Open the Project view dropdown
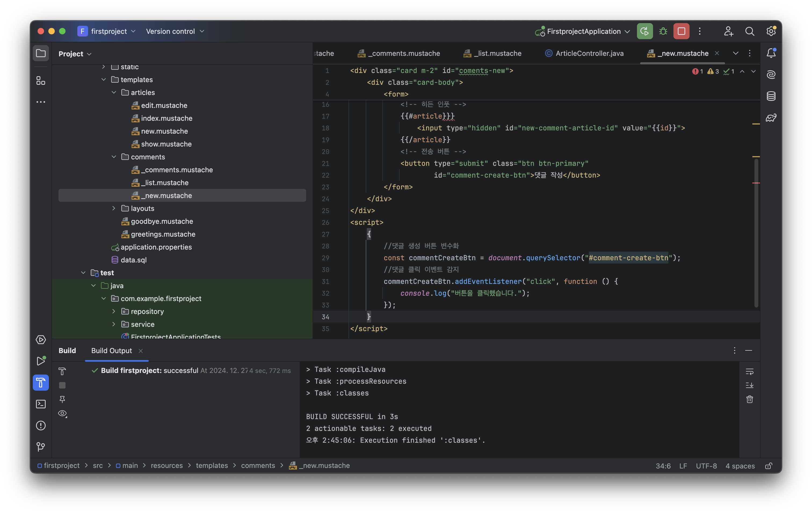This screenshot has width=812, height=513. [75, 54]
